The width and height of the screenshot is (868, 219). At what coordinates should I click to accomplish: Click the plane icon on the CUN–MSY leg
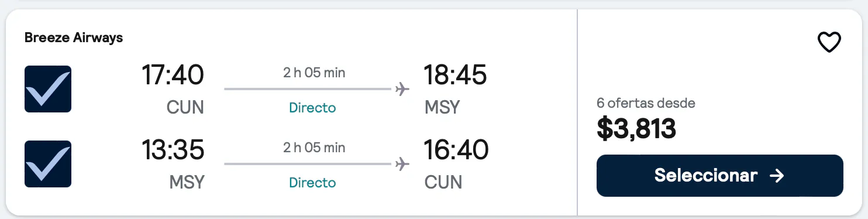402,89
